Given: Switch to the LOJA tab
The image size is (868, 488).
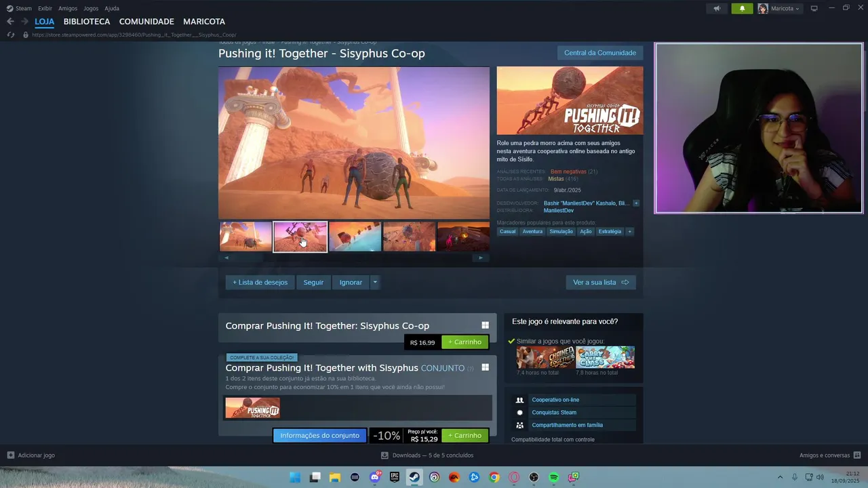Looking at the screenshot, I should [x=45, y=22].
